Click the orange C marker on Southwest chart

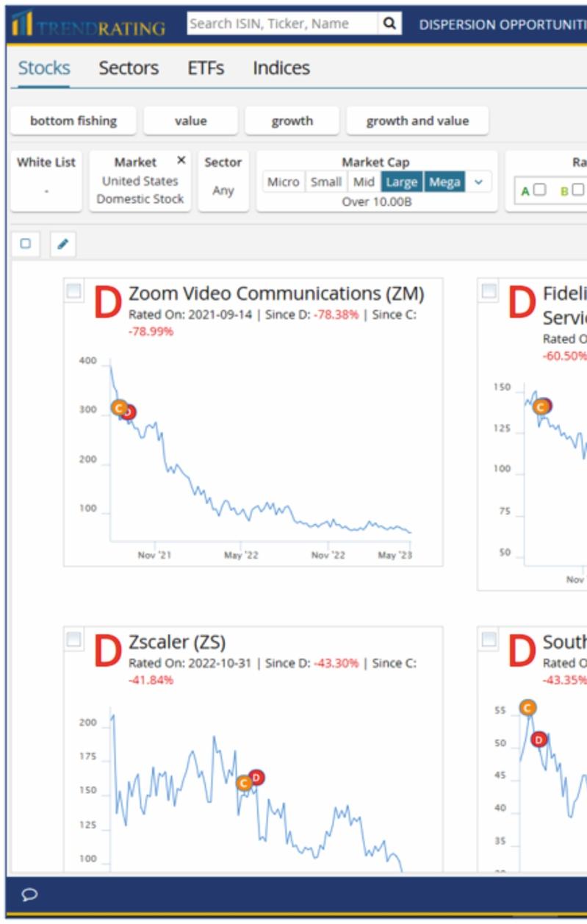[x=527, y=707]
